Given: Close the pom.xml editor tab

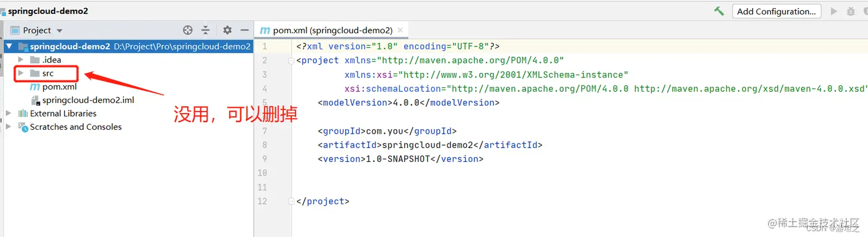Looking at the screenshot, I should tap(400, 30).
